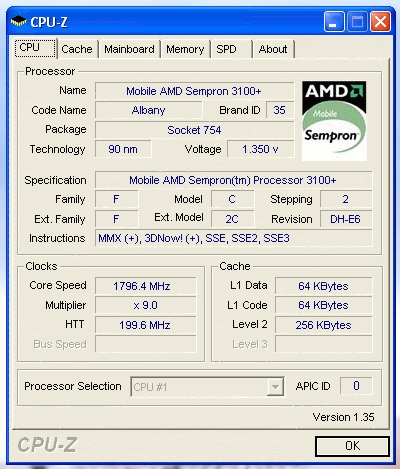
Task: Go to the Memory tab
Action: tap(185, 49)
